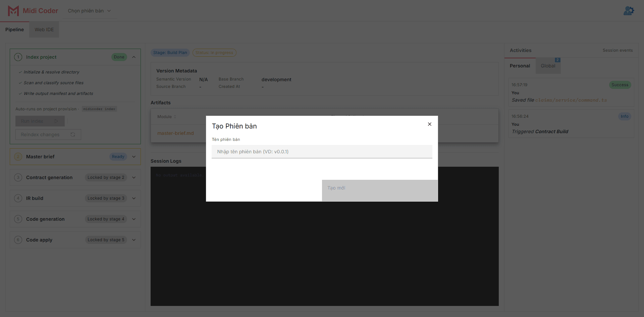644x317 pixels.
Task: Switch to the Web IDE tab
Action: 44,30
